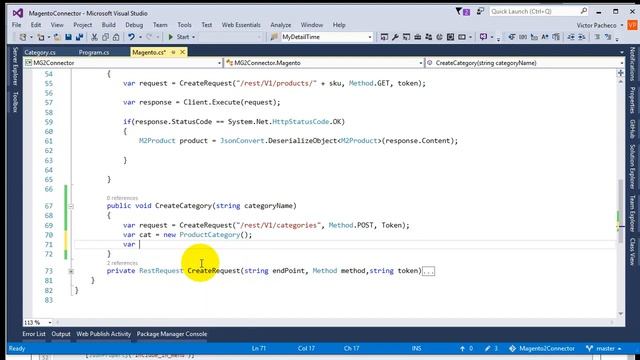Open the Error List tab

click(34, 334)
